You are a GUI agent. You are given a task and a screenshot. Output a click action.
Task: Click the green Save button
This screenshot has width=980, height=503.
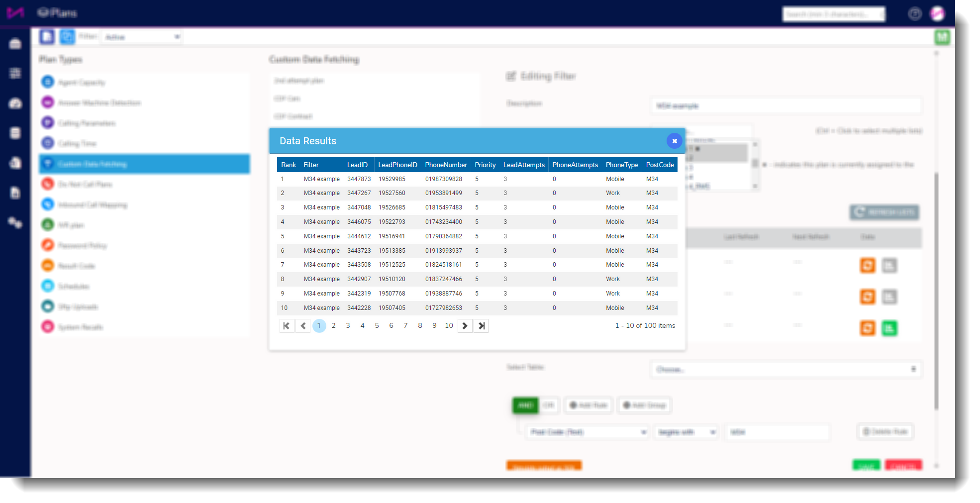pyautogui.click(x=866, y=465)
